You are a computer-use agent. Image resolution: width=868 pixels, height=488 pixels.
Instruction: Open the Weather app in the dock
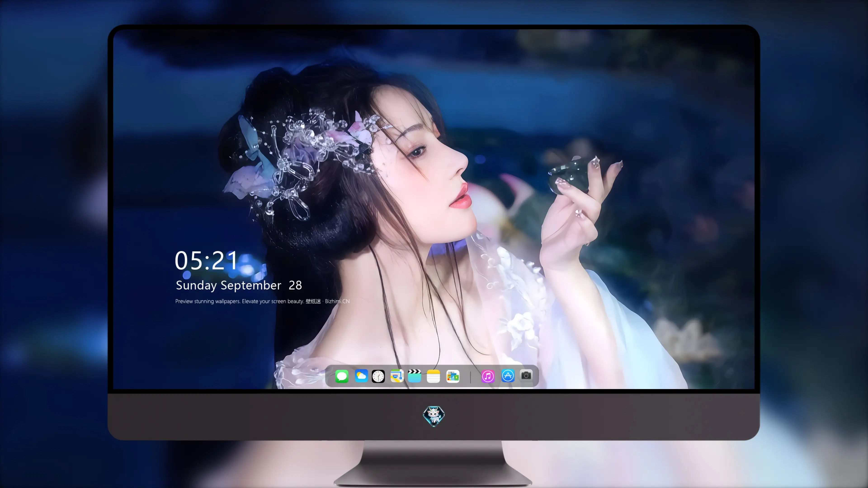point(361,376)
